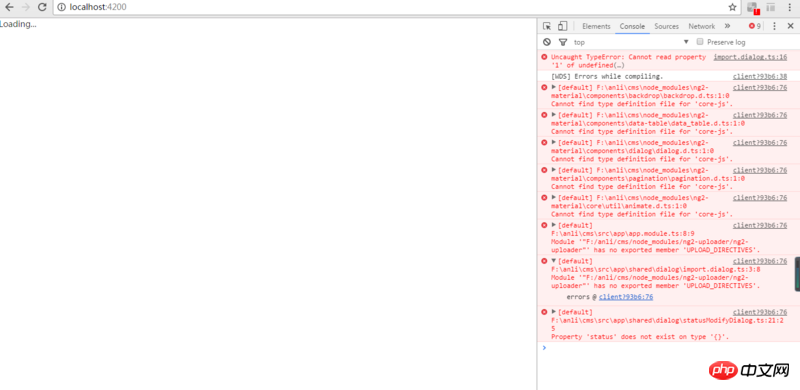Click the 'Loading...' page text
The image size is (800, 390).
18,24
